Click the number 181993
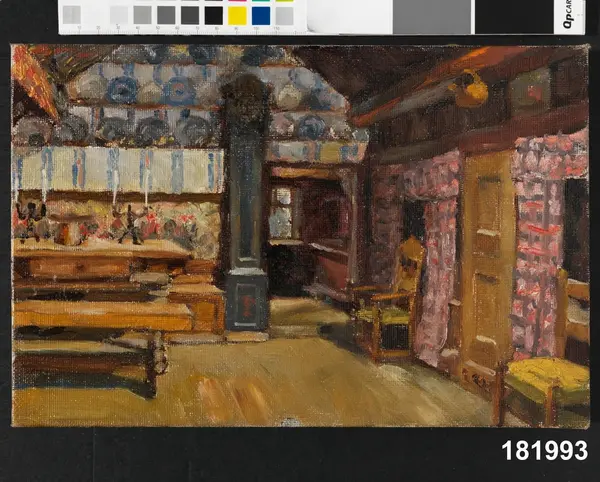The width and height of the screenshot is (600, 482). coord(545,451)
